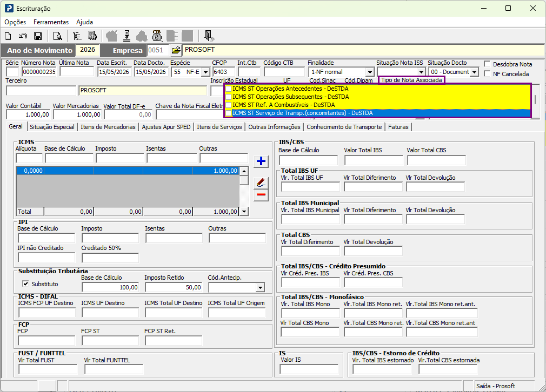
Task: Click the Data Escrit. date field
Action: 114,72
